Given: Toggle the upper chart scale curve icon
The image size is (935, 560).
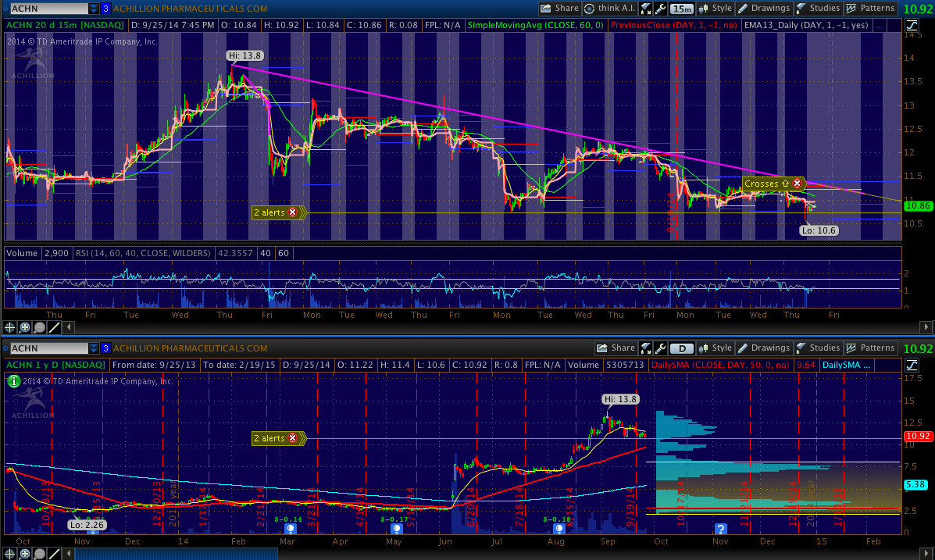Looking at the screenshot, I should coord(911,25).
